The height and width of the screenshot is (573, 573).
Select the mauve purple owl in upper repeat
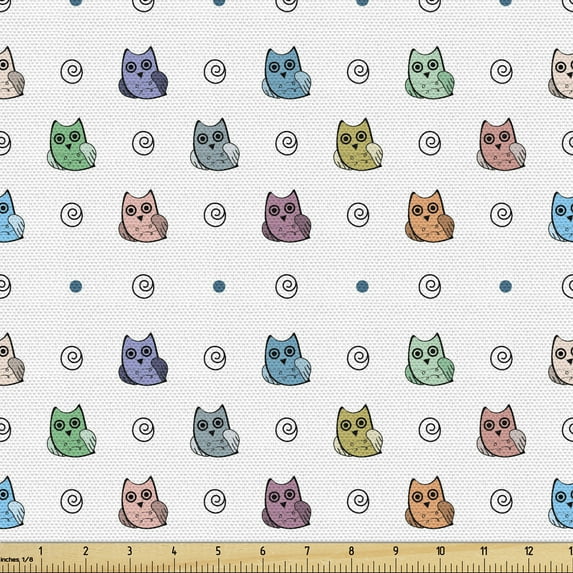click(x=286, y=216)
